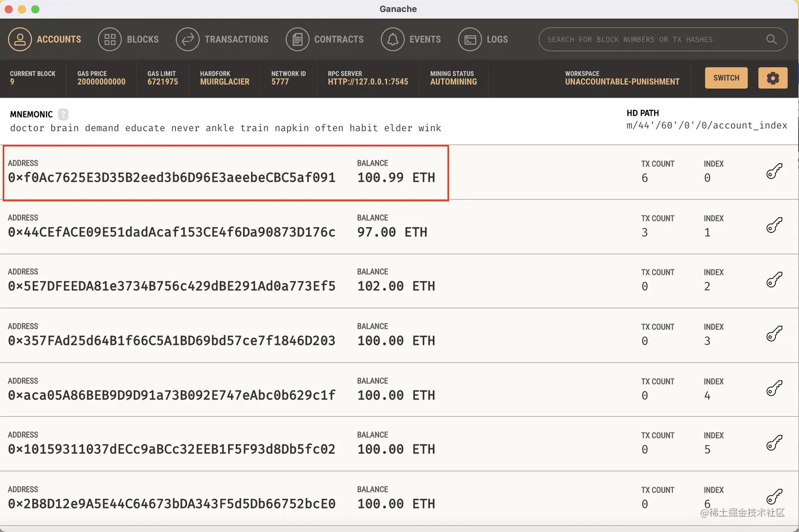
Task: Click the search magnifier icon
Action: click(772, 40)
